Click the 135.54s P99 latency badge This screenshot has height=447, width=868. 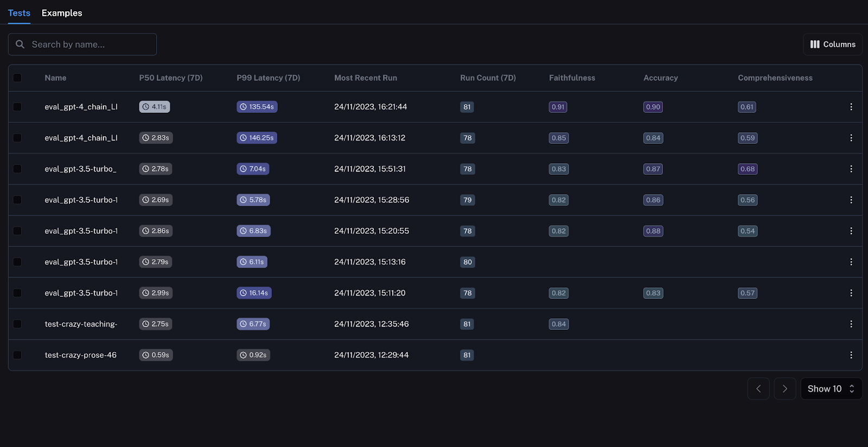coord(257,107)
